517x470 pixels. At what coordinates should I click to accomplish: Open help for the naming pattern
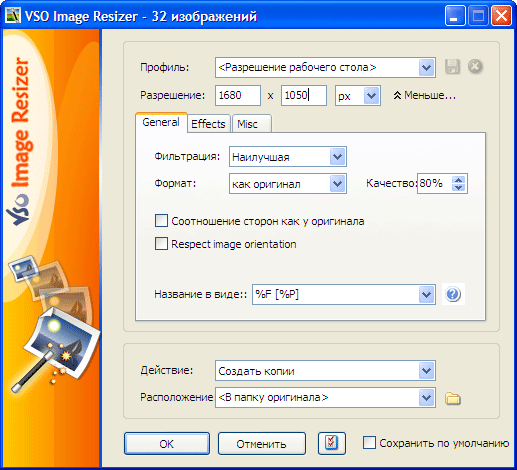[x=453, y=294]
